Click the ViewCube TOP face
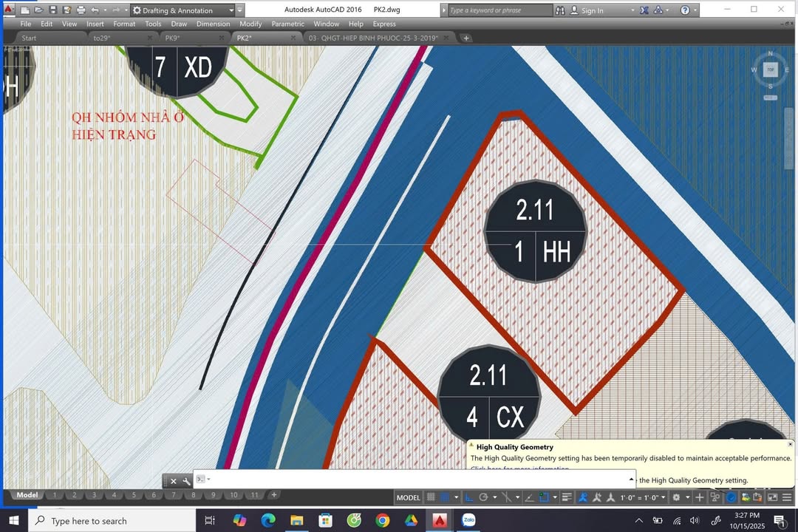The height and width of the screenshot is (532, 798). (x=771, y=69)
